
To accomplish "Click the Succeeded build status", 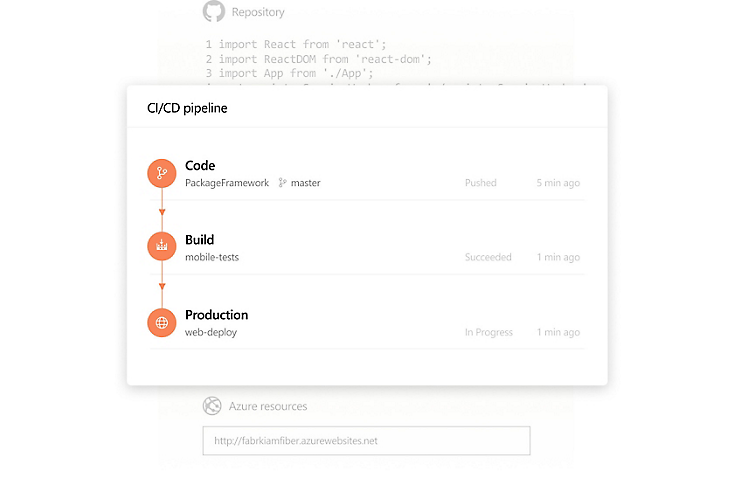I will point(488,257).
